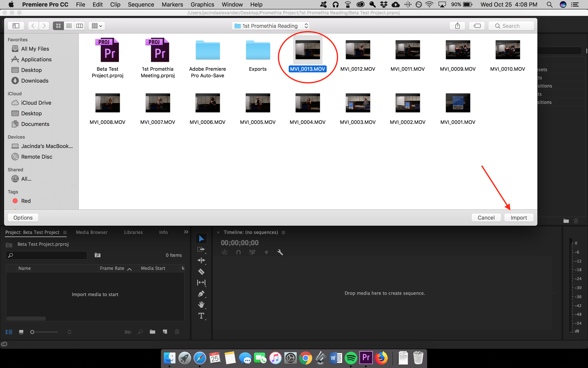Select Downloads in Favorites sidebar

[x=35, y=81]
